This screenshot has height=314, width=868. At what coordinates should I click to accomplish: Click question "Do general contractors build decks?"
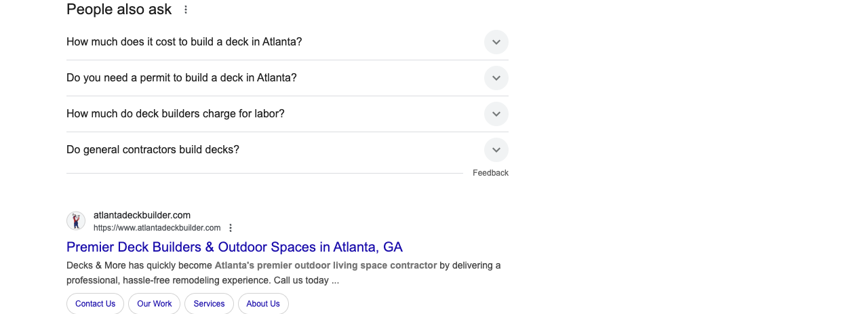tap(153, 150)
